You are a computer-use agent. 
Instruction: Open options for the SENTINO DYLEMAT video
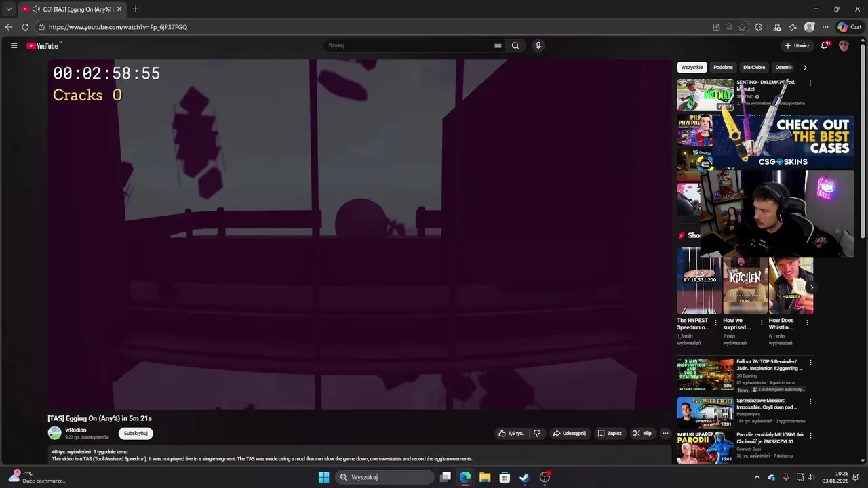[810, 83]
